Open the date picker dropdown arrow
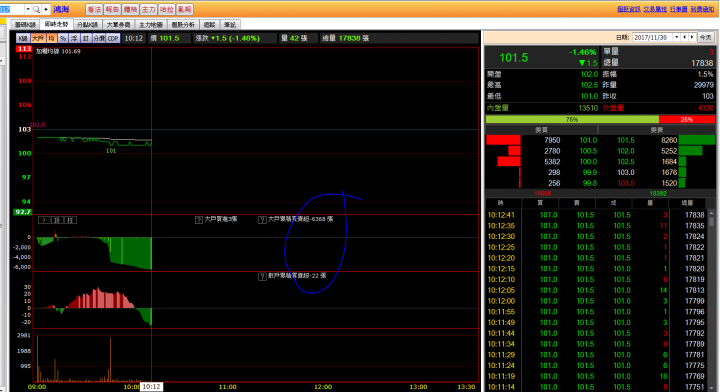This screenshot has width=720, height=392. click(676, 37)
